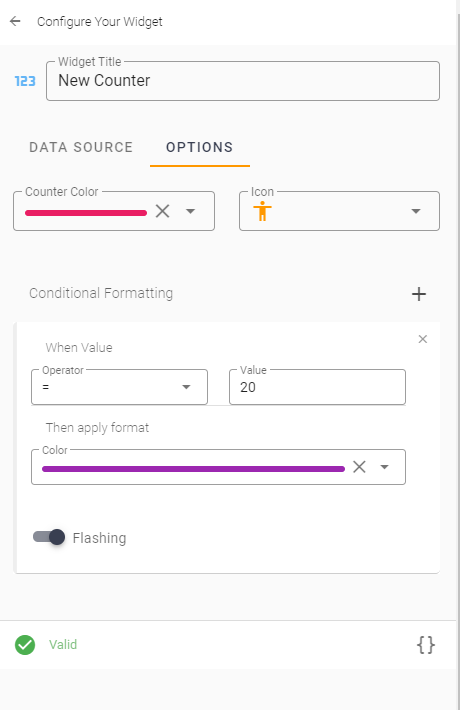Viewport: 460px width, 710px height.
Task: Open the Icon dropdown arrow
Action: 416,211
